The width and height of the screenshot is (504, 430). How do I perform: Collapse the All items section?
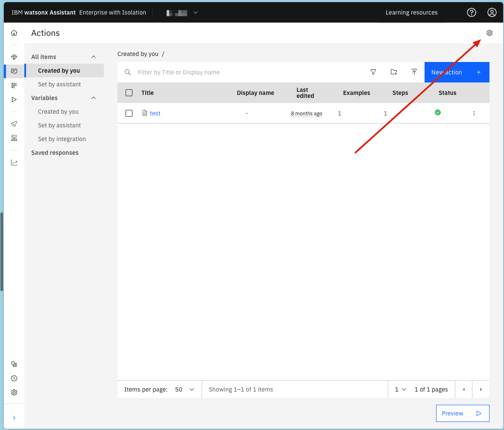pyautogui.click(x=94, y=57)
